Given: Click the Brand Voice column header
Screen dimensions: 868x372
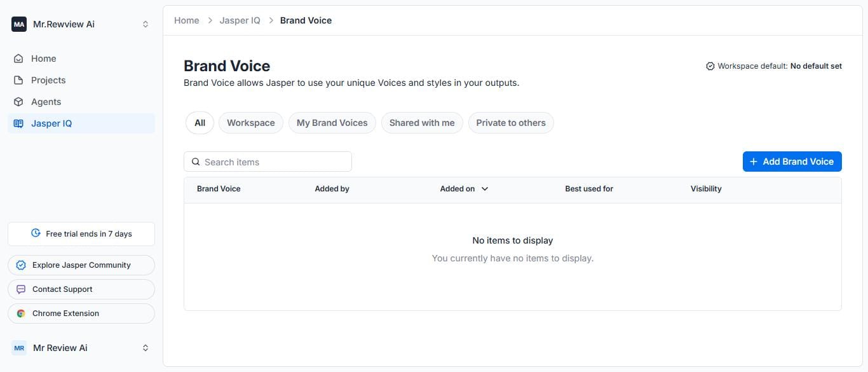Looking at the screenshot, I should pos(219,189).
